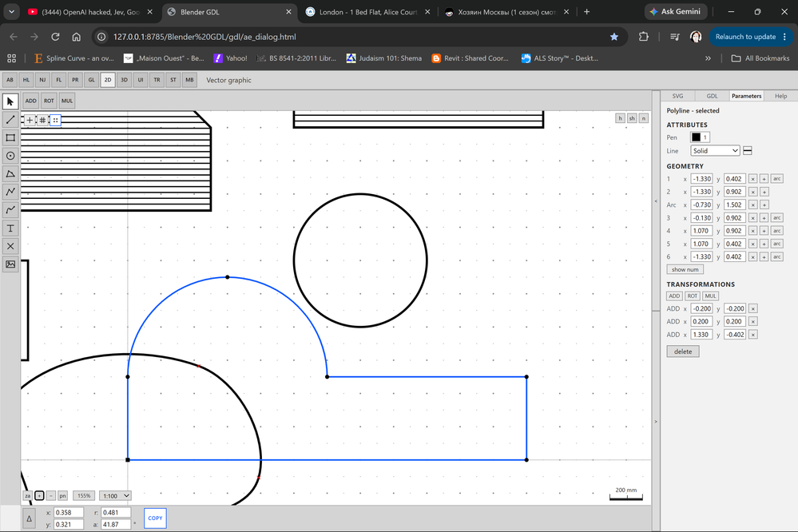The width and height of the screenshot is (798, 532).
Task: Bookmark page with the star icon
Action: [614, 37]
